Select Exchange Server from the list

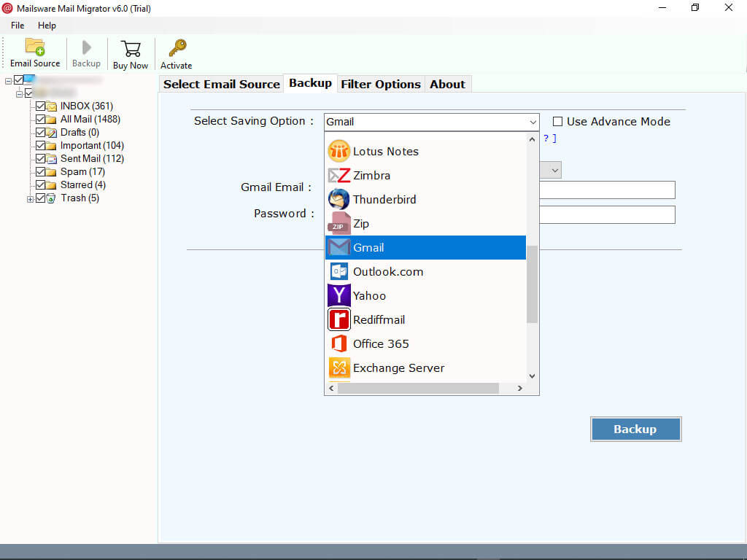398,367
